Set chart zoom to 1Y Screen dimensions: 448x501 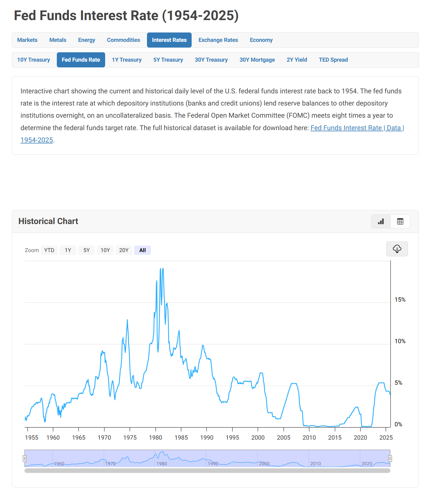(x=68, y=250)
